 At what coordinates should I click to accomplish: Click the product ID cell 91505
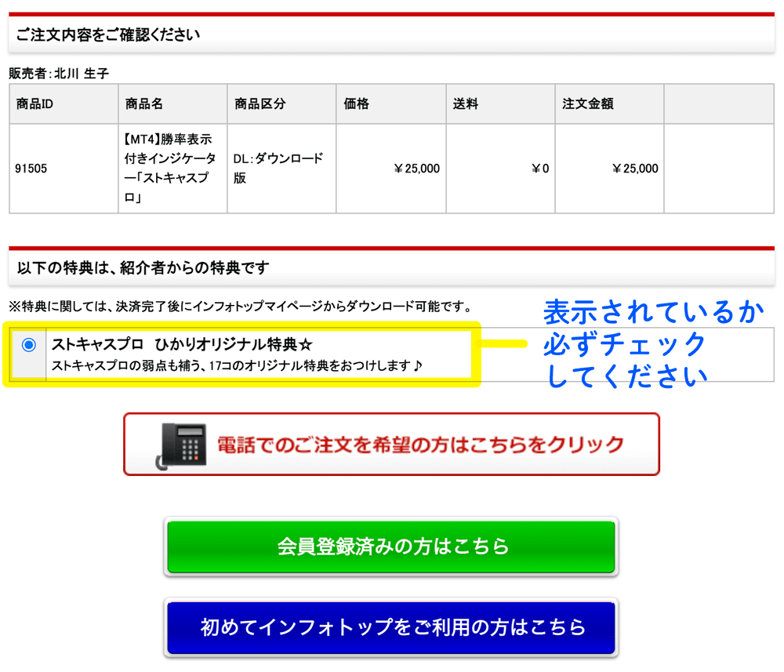tap(64, 169)
